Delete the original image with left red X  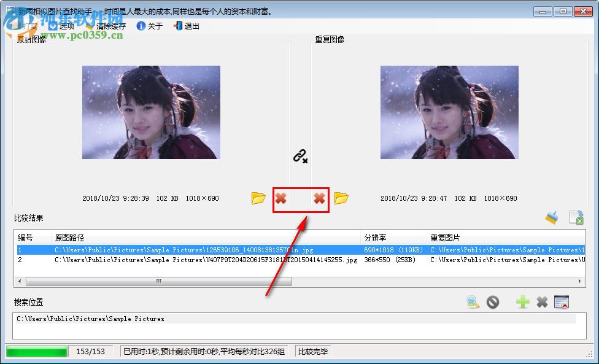pyautogui.click(x=282, y=198)
